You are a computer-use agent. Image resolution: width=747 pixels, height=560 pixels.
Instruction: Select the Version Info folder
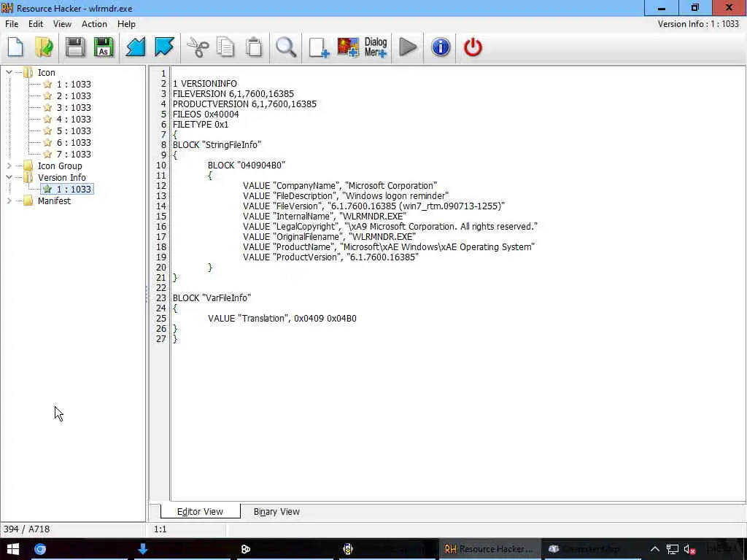[62, 178]
